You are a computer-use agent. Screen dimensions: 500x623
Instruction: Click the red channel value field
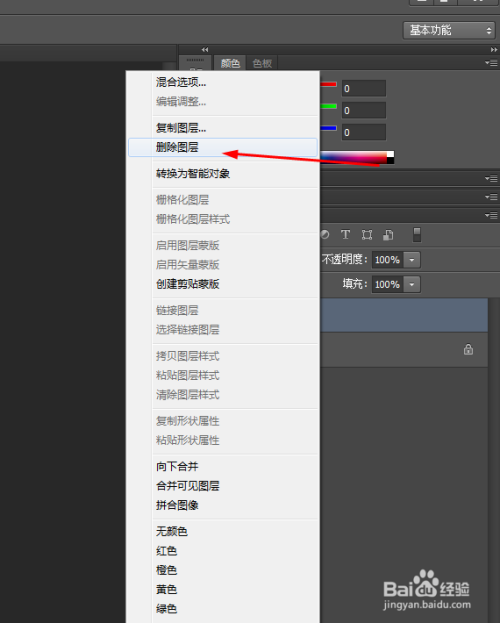[x=364, y=88]
